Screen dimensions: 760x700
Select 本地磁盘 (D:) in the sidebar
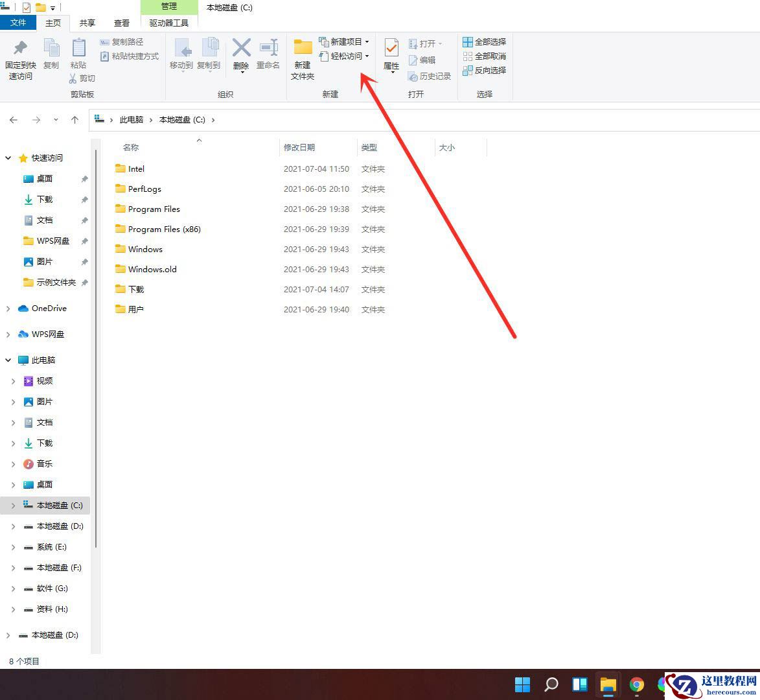55,526
